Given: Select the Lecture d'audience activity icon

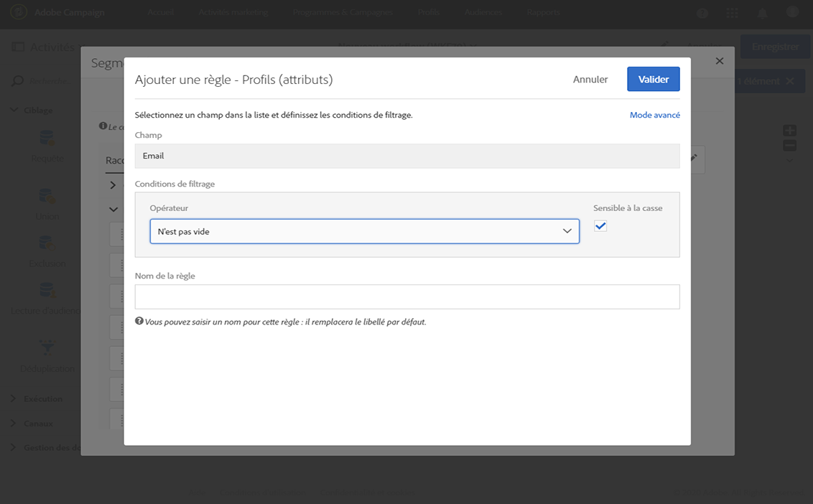Looking at the screenshot, I should pos(47,291).
